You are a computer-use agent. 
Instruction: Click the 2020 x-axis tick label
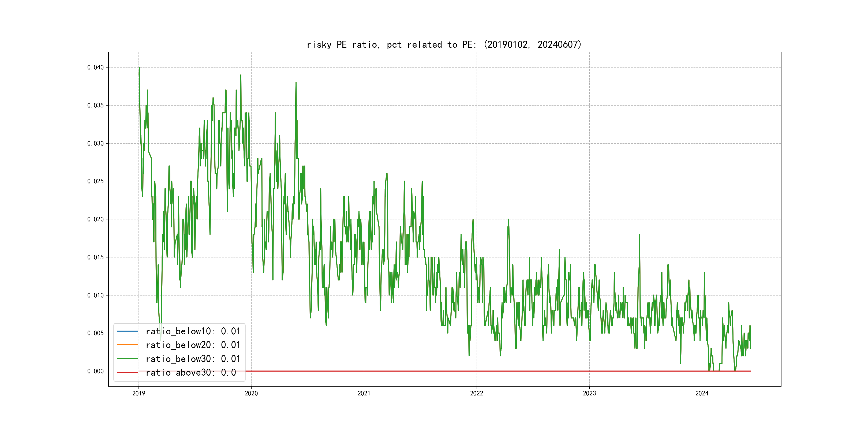251,393
